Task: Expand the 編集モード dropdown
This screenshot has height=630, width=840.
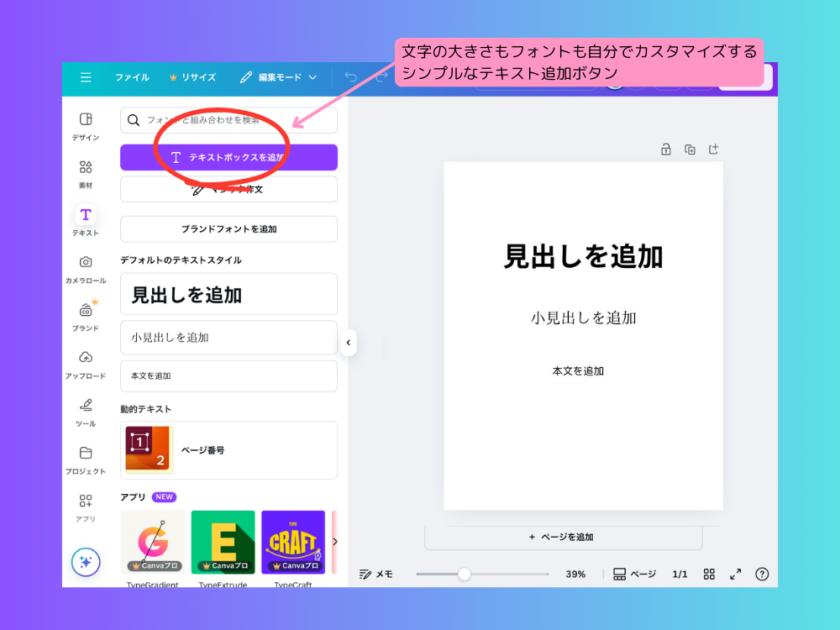Action: pos(278,77)
